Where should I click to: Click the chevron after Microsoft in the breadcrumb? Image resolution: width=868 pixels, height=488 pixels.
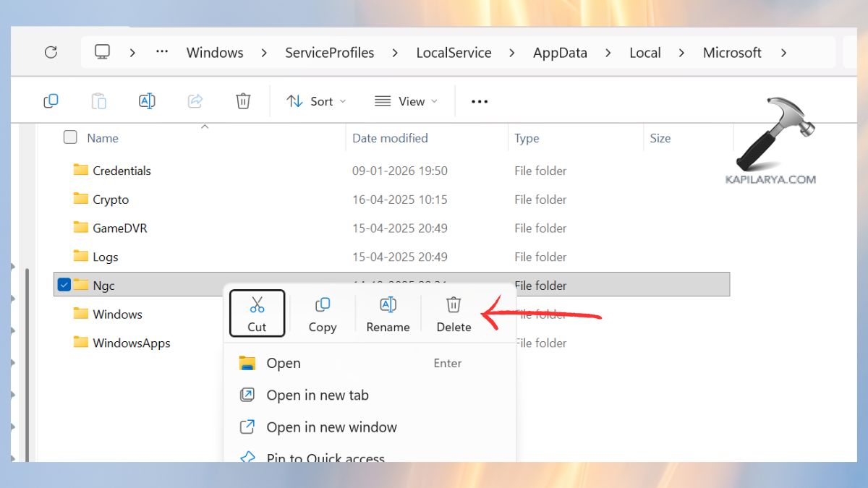(x=783, y=52)
